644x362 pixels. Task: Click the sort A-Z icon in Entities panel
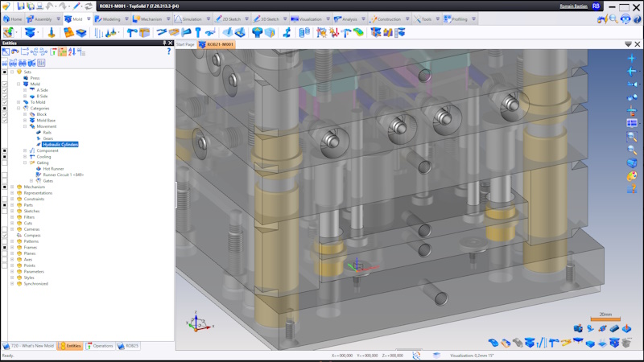[x=72, y=51]
